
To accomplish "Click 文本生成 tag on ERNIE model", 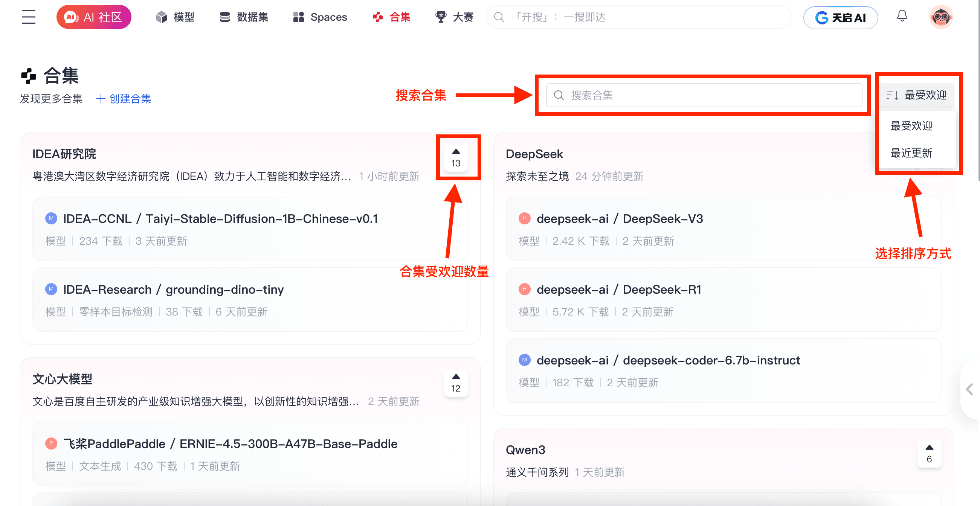I will (100, 466).
